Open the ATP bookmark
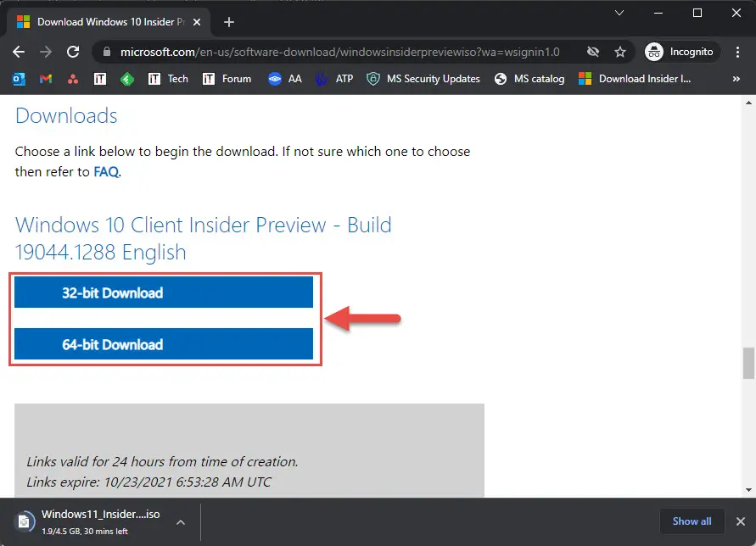The height and width of the screenshot is (546, 756). [x=334, y=79]
